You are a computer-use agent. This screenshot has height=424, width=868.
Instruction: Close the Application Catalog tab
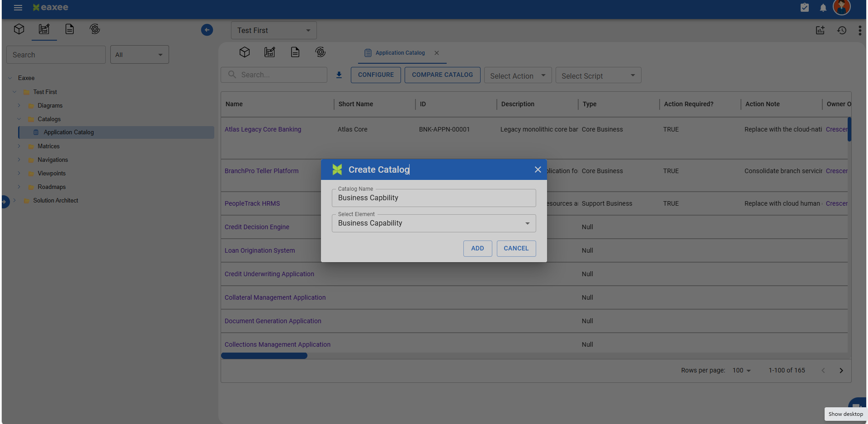[437, 53]
